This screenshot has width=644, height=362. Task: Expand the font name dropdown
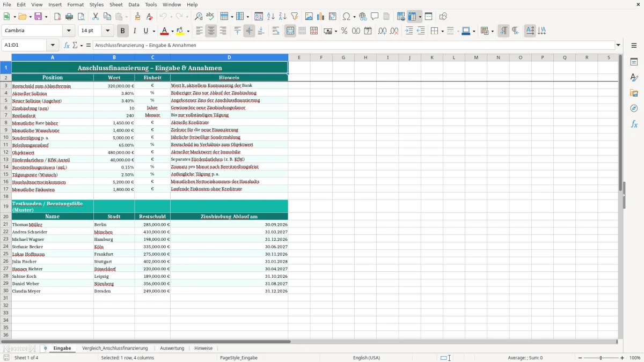coord(70,31)
